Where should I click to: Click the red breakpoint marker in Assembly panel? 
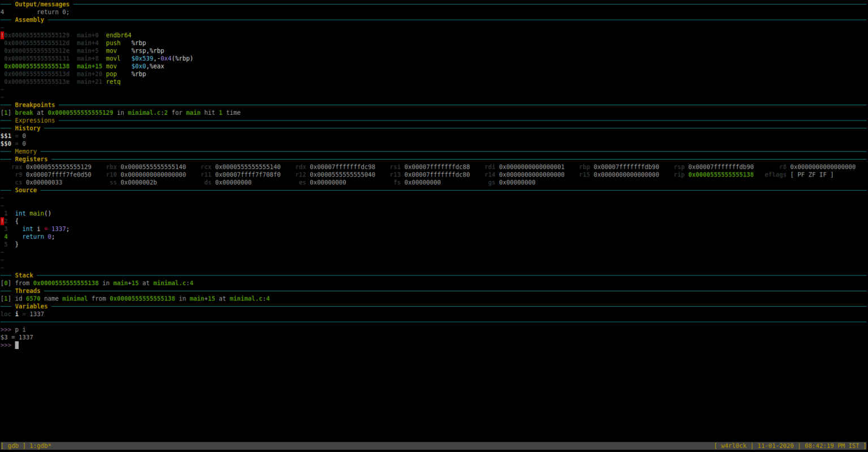2,35
